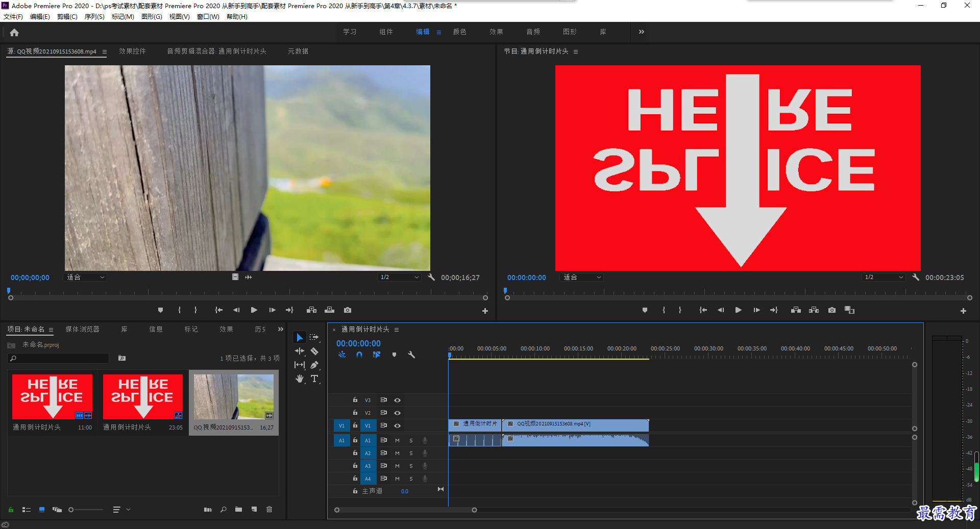Open comparison view in program monitor
The width and height of the screenshot is (980, 529).
tap(849, 310)
